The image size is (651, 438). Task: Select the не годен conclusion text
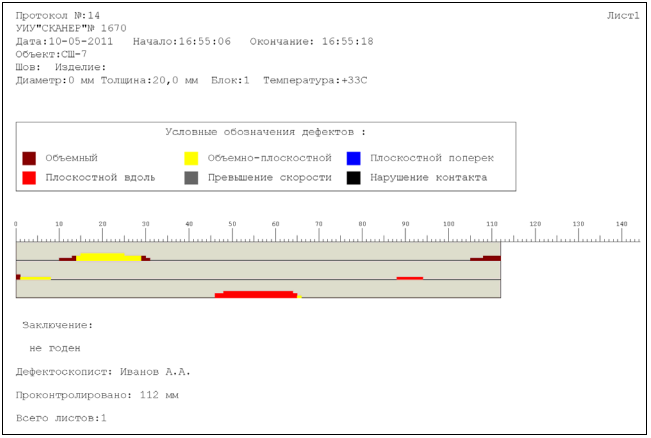(x=55, y=348)
